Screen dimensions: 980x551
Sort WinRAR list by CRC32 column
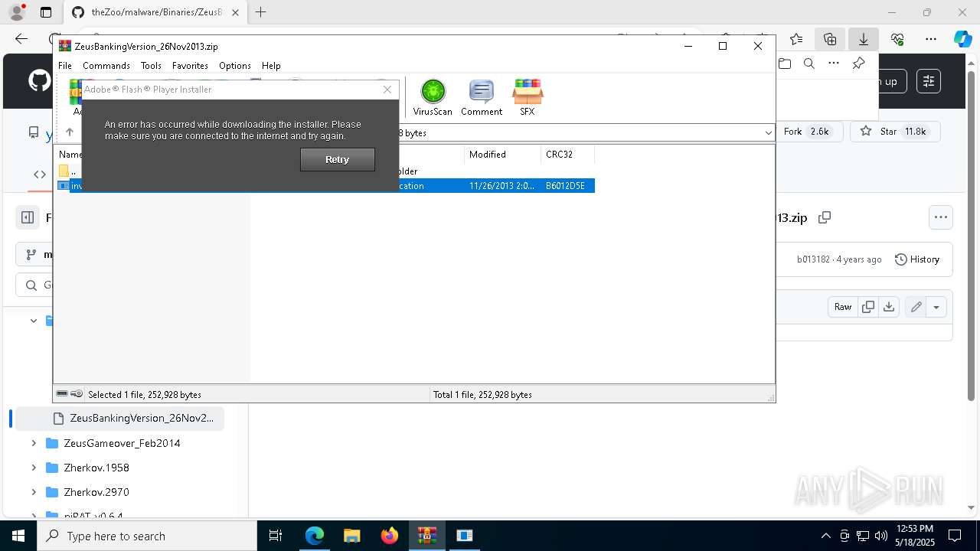pyautogui.click(x=567, y=155)
